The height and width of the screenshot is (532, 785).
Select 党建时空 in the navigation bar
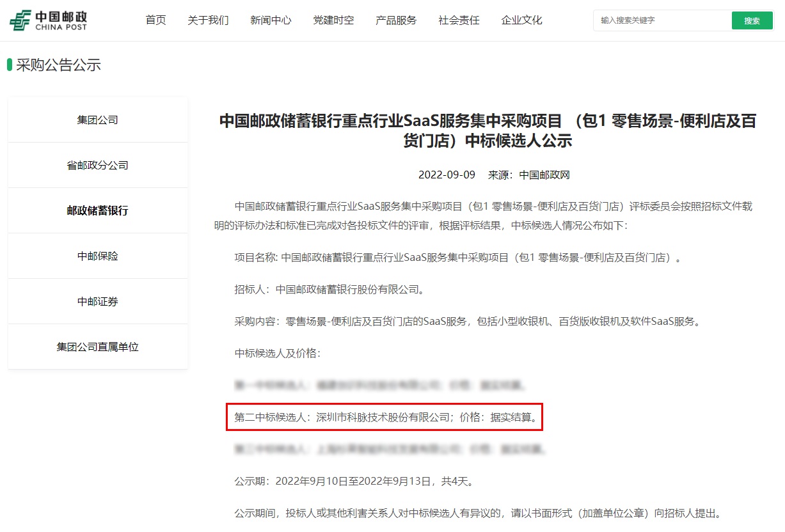pos(333,20)
